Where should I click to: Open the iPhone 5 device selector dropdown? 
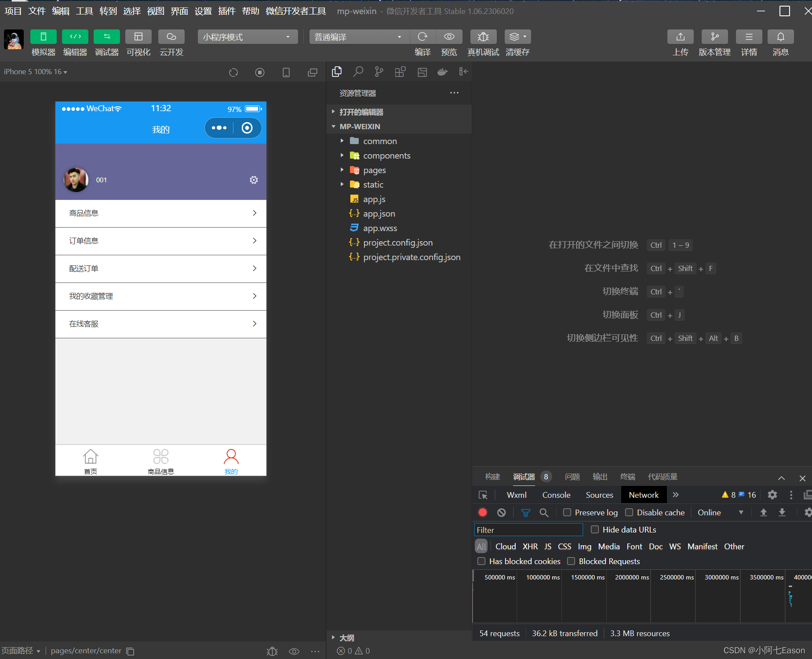[x=35, y=72]
